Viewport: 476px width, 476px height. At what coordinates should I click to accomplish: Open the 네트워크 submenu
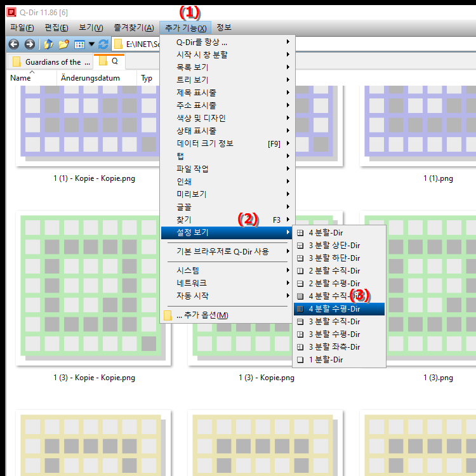click(227, 283)
